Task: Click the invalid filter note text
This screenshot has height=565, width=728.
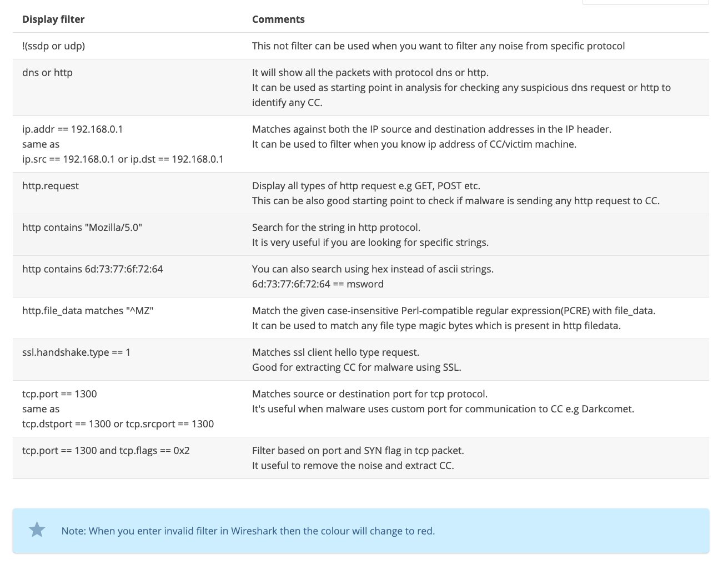Action: tap(248, 531)
